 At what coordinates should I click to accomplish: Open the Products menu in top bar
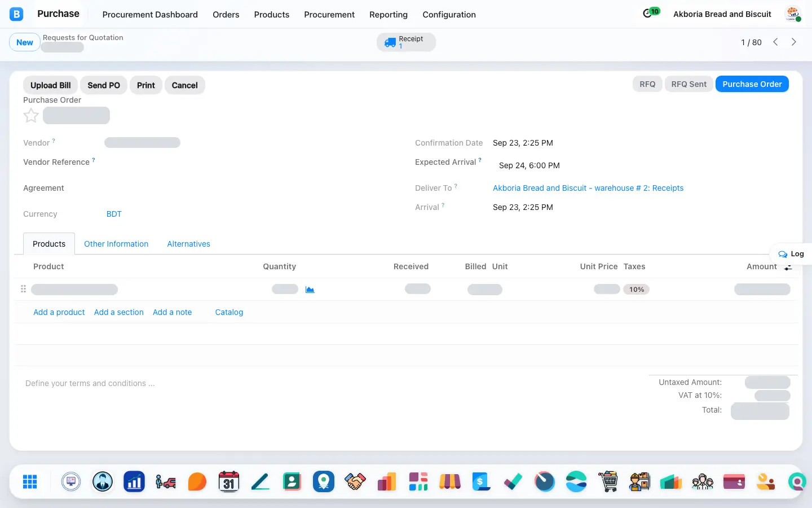click(x=272, y=15)
